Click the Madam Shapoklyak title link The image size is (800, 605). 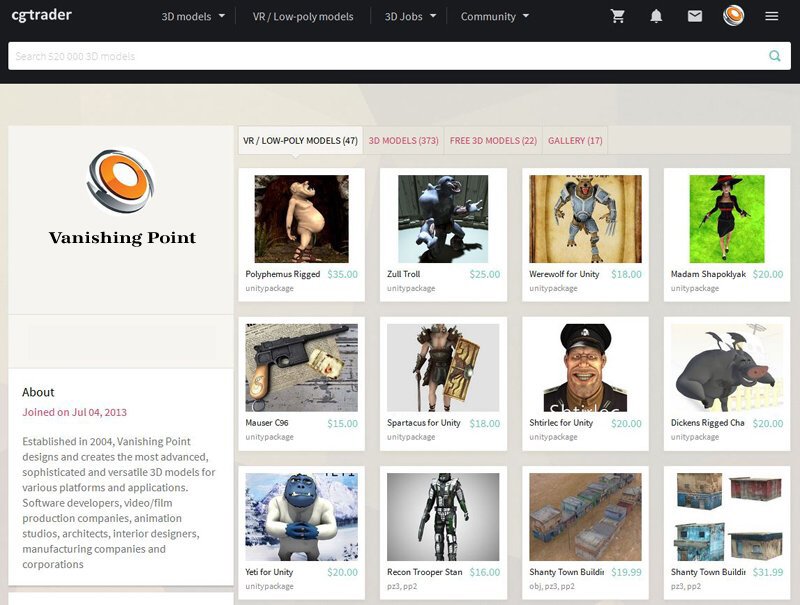(x=708, y=274)
